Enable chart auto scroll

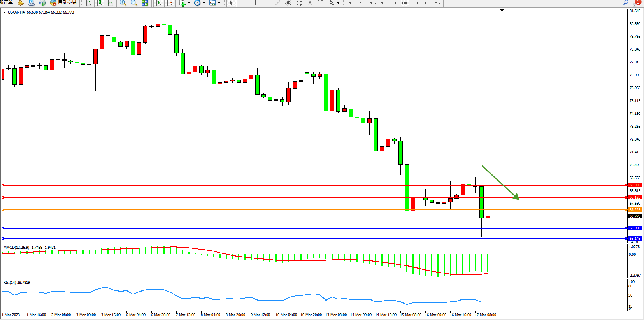158,3
